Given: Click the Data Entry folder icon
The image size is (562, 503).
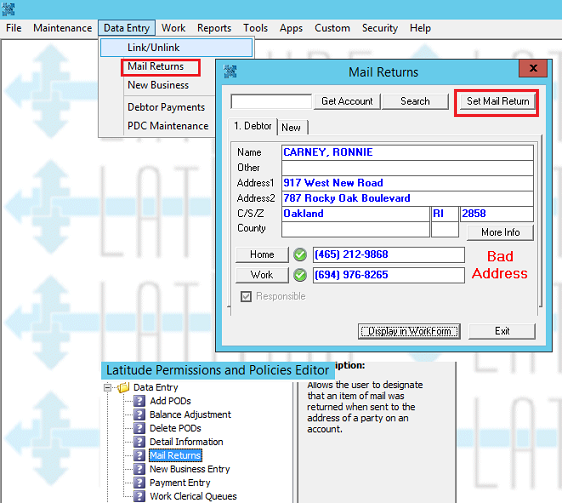Looking at the screenshot, I should pos(123,387).
